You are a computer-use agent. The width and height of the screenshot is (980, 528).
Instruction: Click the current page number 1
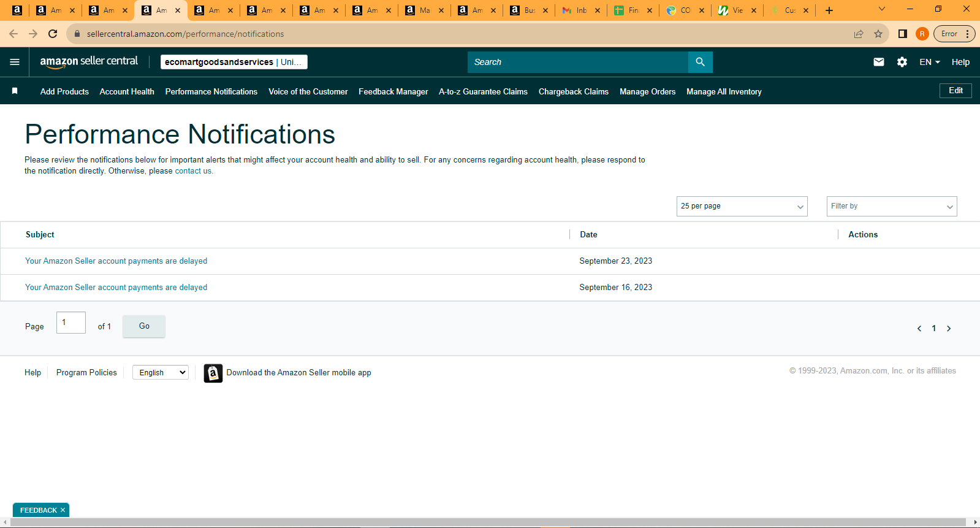point(933,329)
